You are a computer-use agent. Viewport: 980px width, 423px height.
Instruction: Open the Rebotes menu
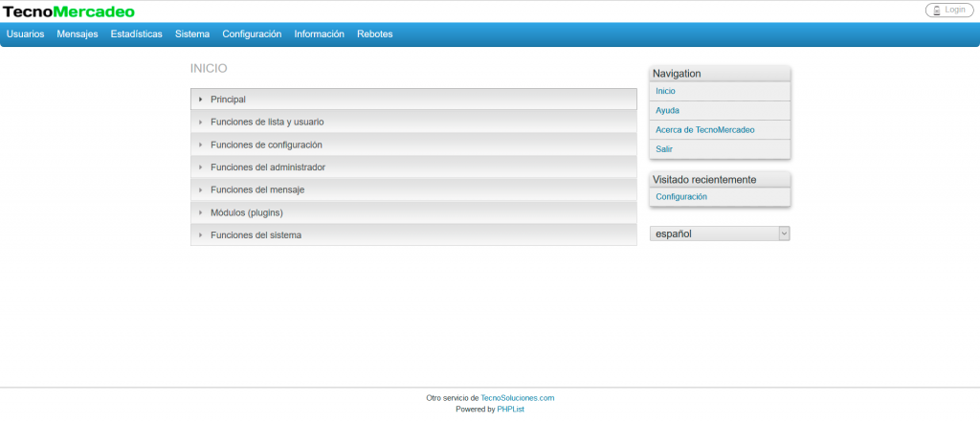pos(375,33)
